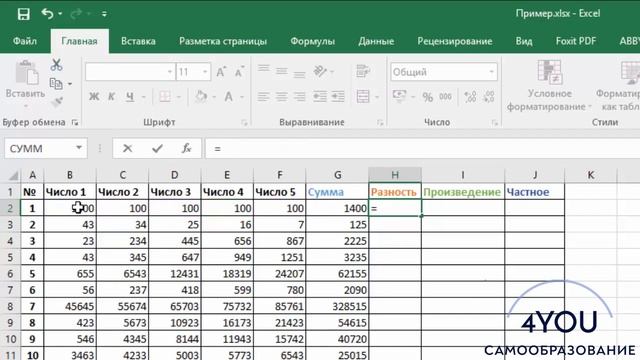The width and height of the screenshot is (640, 360).
Task: Click the Cancel X formula button
Action: click(x=127, y=148)
